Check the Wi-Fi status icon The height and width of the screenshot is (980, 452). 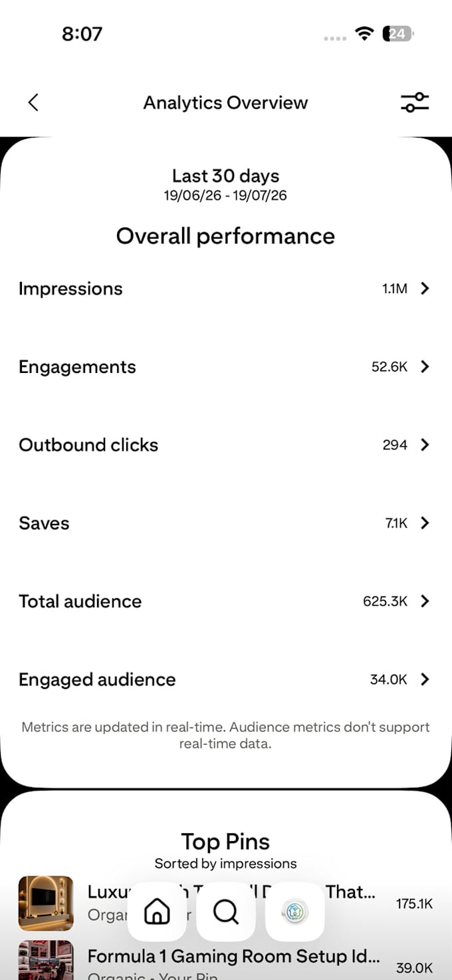364,33
